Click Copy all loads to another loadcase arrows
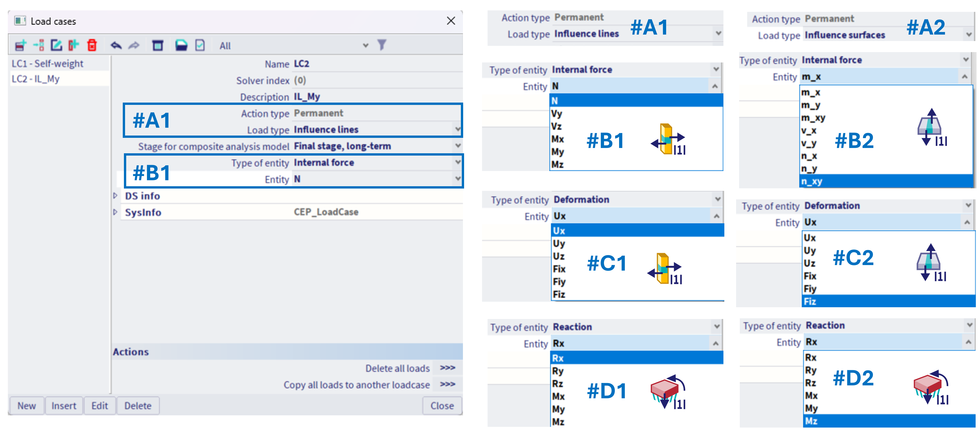Viewport: 980px width, 437px height. tap(447, 384)
